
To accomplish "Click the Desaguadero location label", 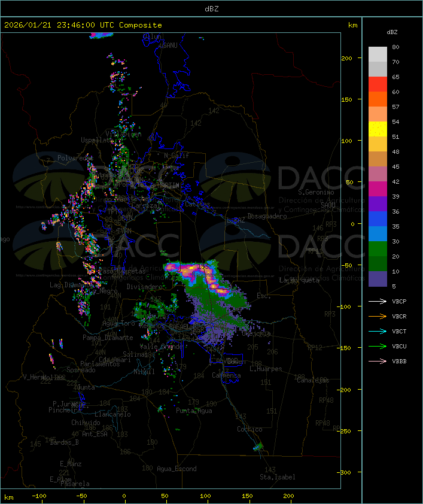I will tap(267, 216).
